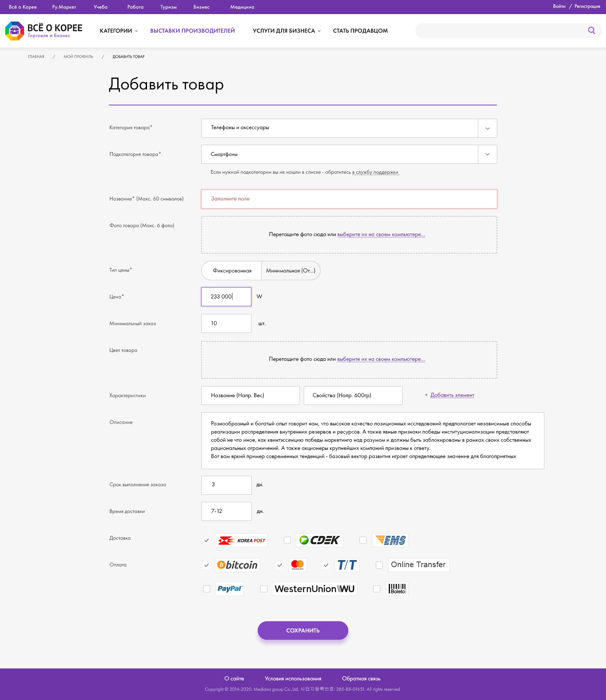Click the EMS delivery logo
This screenshot has height=700, width=606.
click(x=390, y=540)
